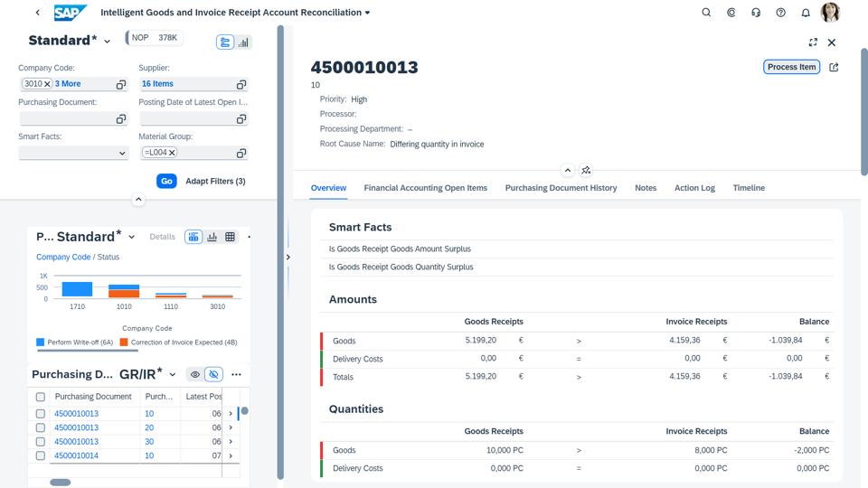Open the table overflow more menu

[x=236, y=374]
